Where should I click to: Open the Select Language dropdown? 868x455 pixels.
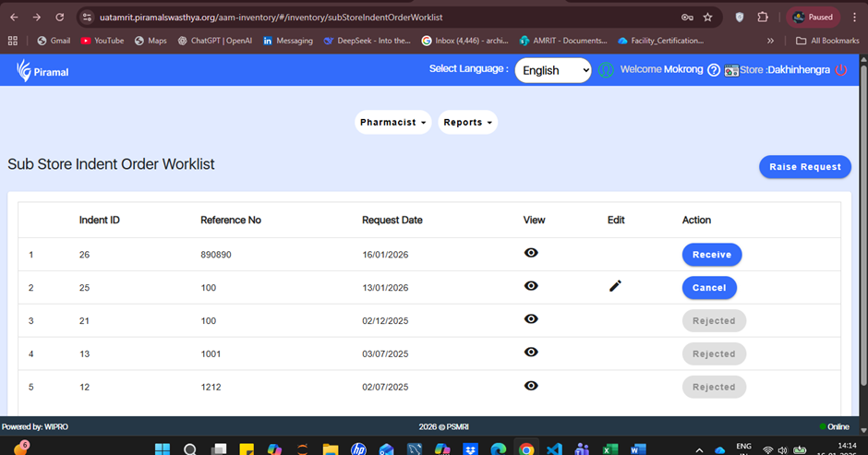(552, 70)
